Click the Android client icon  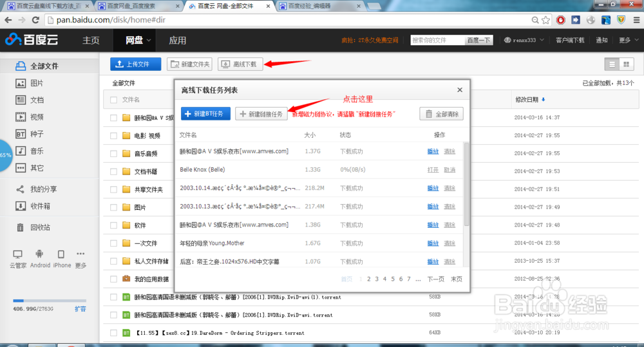[x=39, y=254]
